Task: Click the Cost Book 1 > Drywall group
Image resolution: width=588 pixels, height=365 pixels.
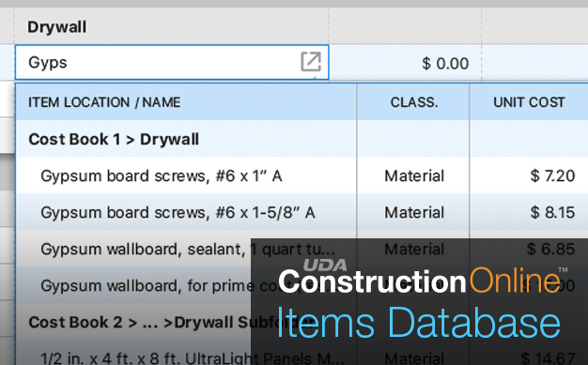Action: point(114,139)
